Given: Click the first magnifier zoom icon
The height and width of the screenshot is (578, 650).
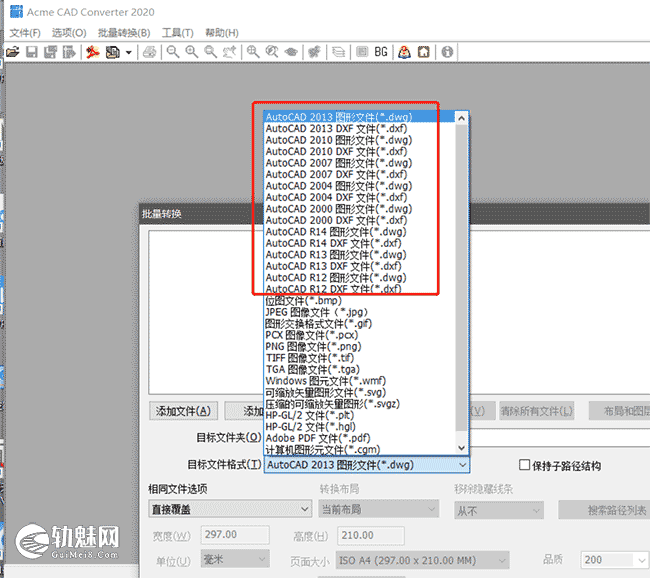Looking at the screenshot, I should tap(172, 52).
